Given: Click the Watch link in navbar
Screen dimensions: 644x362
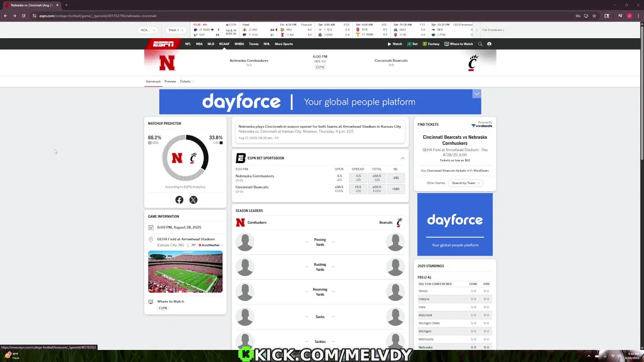Looking at the screenshot, I should [395, 44].
